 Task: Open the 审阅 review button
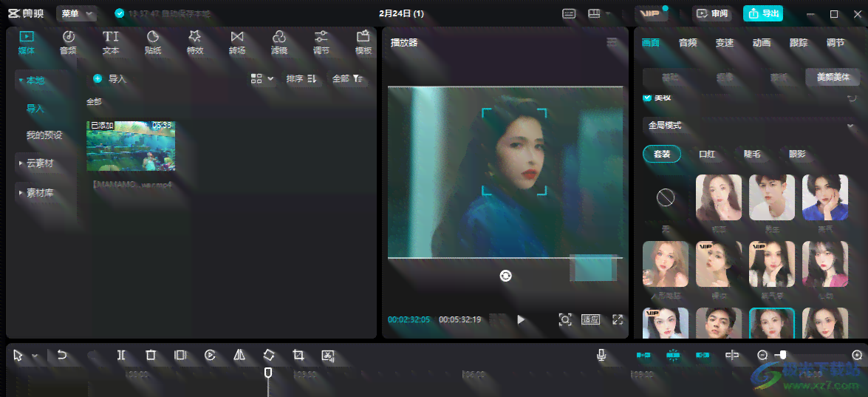(712, 13)
